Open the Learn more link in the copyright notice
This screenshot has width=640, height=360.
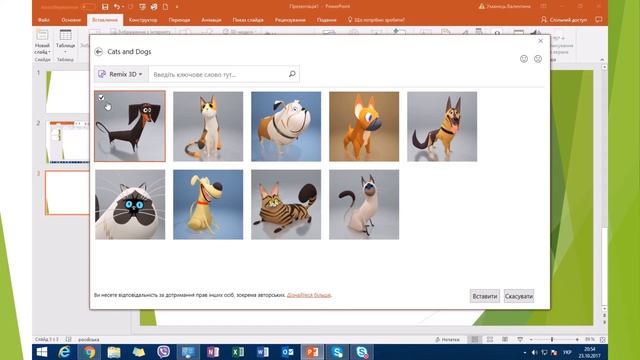click(309, 295)
